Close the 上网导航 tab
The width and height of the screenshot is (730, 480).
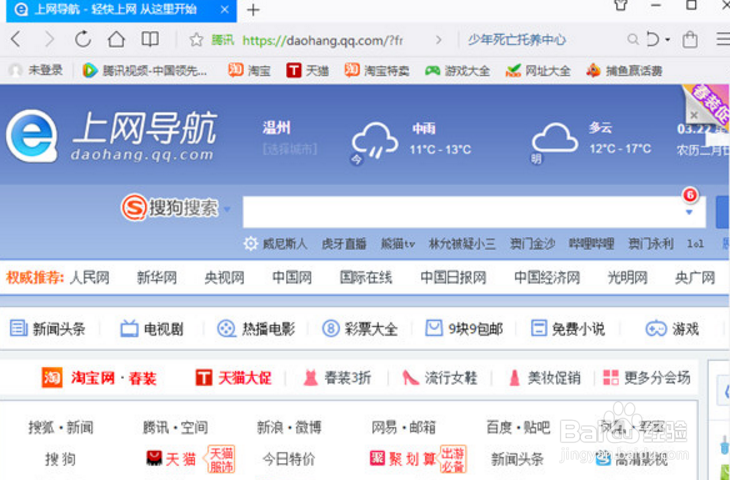coord(224,10)
